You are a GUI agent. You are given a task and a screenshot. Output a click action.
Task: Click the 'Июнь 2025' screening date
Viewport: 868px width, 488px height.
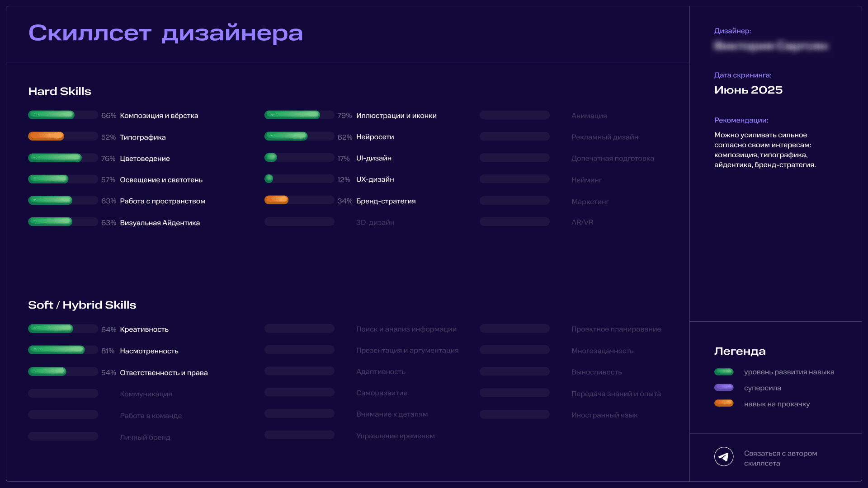coord(748,90)
